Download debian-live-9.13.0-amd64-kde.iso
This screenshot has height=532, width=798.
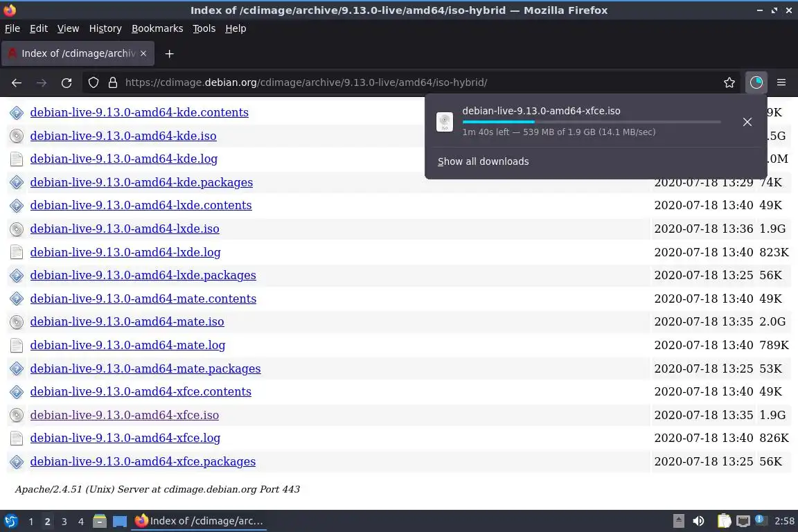pos(123,136)
